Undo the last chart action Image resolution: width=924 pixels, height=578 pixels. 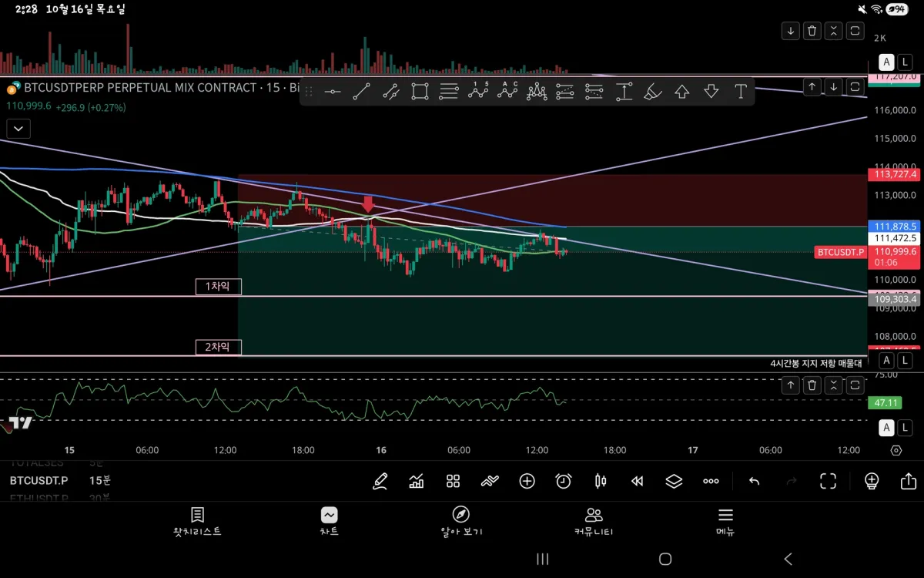755,482
